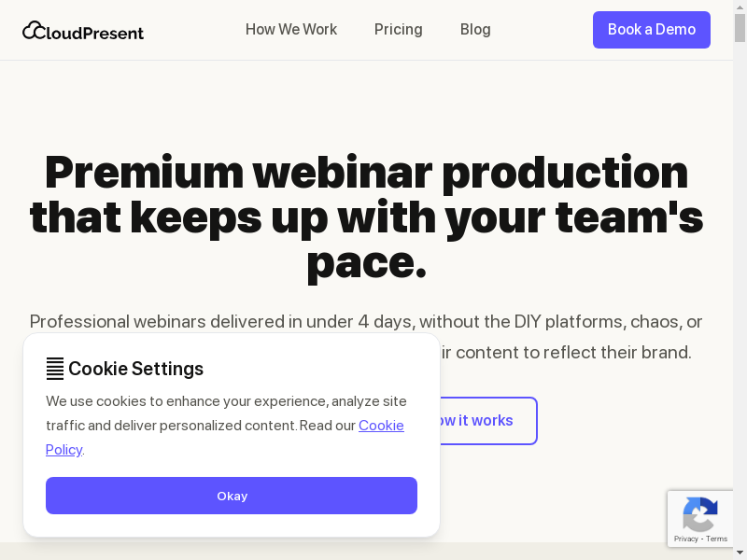Viewport: 747px width, 560px height.
Task: Accept cookies with the Okay button
Action: pyautogui.click(x=232, y=496)
